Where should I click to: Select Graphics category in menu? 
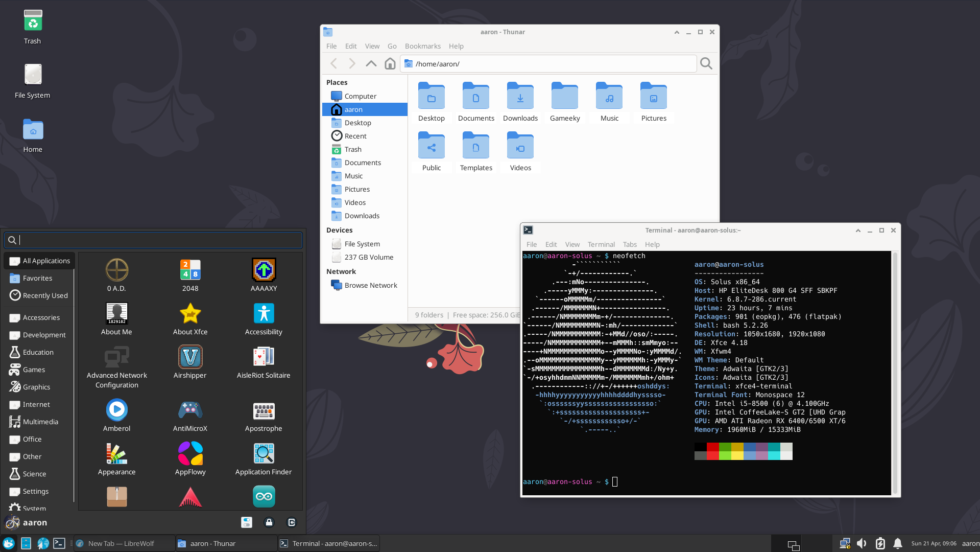point(39,387)
